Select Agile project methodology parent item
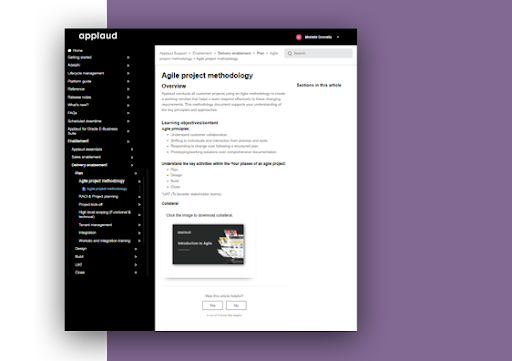This screenshot has height=361, width=512. point(102,181)
